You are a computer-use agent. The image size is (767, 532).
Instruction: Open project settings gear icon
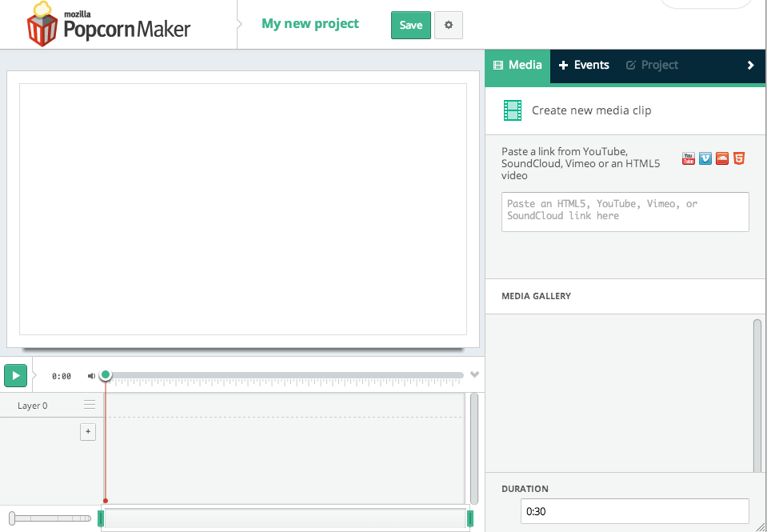(x=448, y=25)
